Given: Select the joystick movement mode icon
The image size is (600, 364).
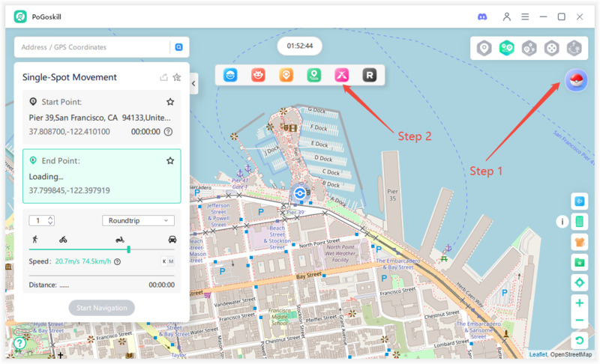Looking at the screenshot, I should [x=551, y=48].
